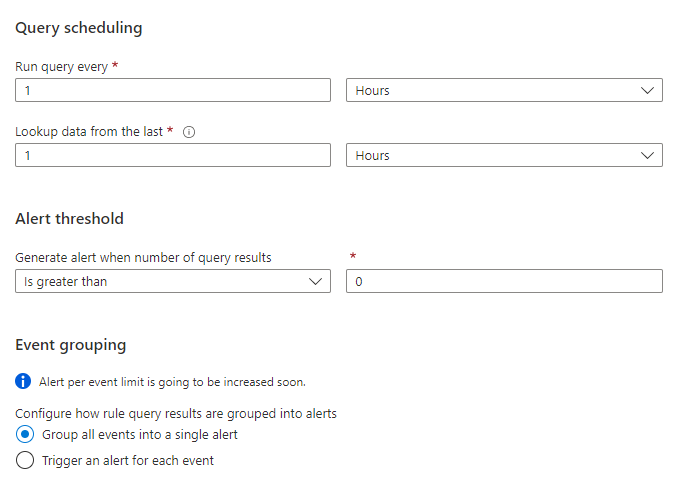Click the Trigger an alert option label text
Viewport: 676px width, 481px height.
128,461
